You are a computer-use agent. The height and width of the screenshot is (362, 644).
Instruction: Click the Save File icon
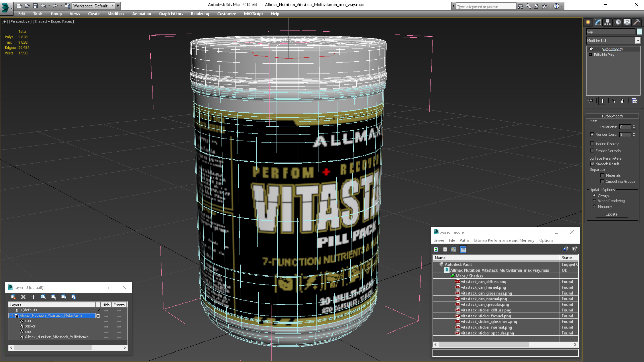(35, 6)
